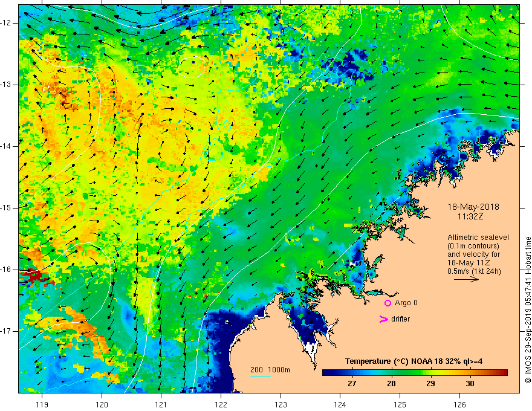The width and height of the screenshot is (532, 411).
Task: Click the small closed white contour near 121.5, -12.7
Action: [190, 66]
